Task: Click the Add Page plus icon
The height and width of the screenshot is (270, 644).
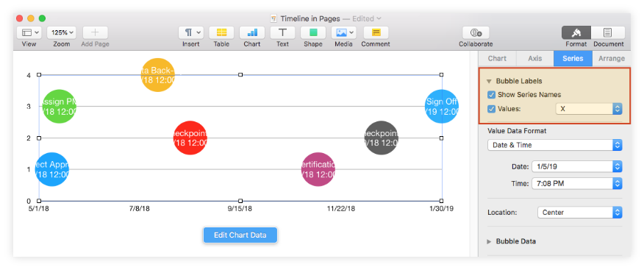Action: 96,32
